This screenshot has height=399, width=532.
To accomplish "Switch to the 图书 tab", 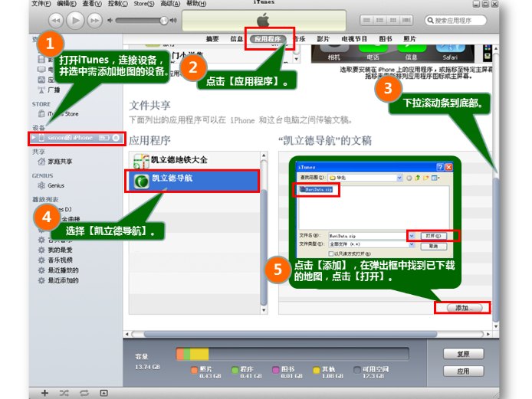I will (x=386, y=39).
